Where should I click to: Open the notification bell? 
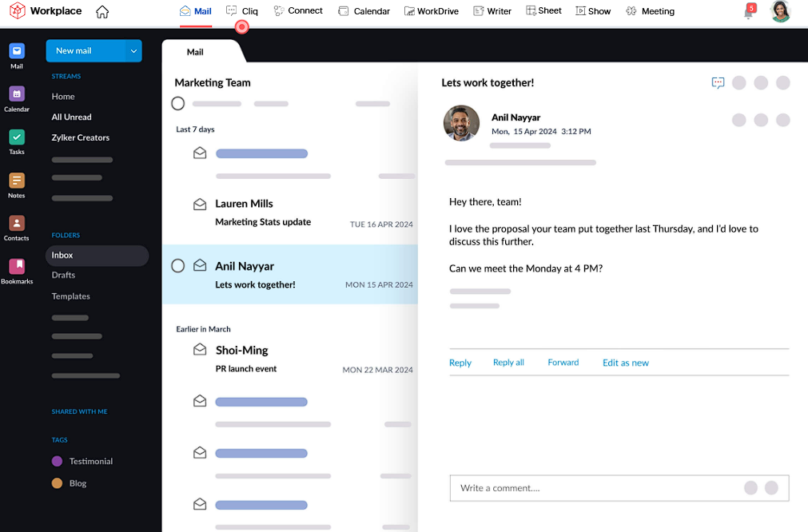(x=748, y=11)
